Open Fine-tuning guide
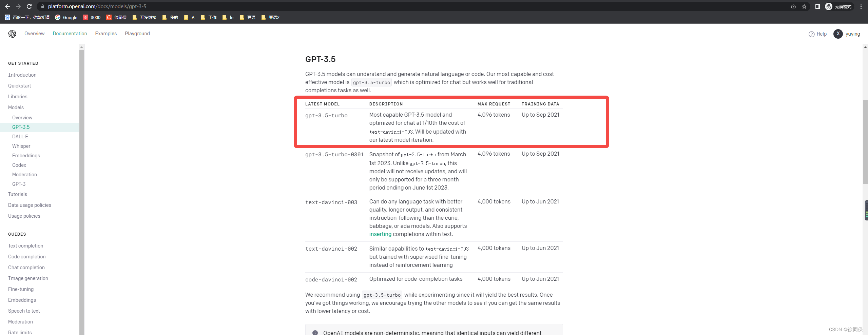Viewport: 868px width, 335px height. click(x=21, y=289)
